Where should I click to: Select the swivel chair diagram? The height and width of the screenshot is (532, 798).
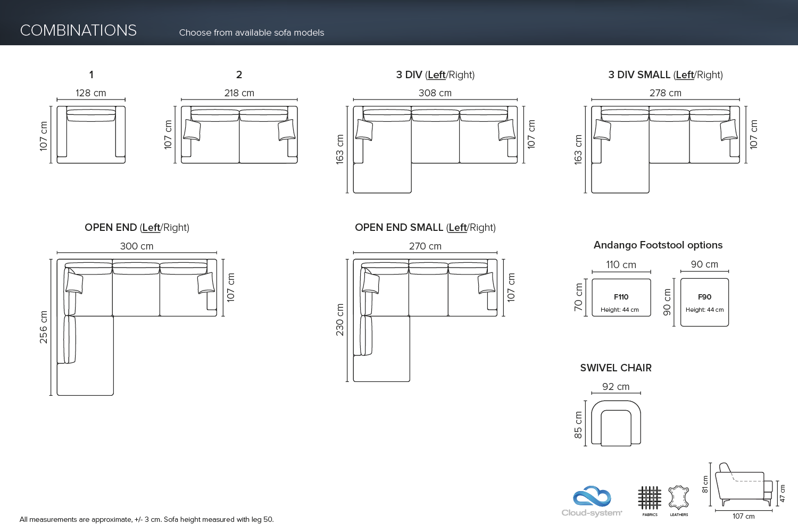[616, 423]
